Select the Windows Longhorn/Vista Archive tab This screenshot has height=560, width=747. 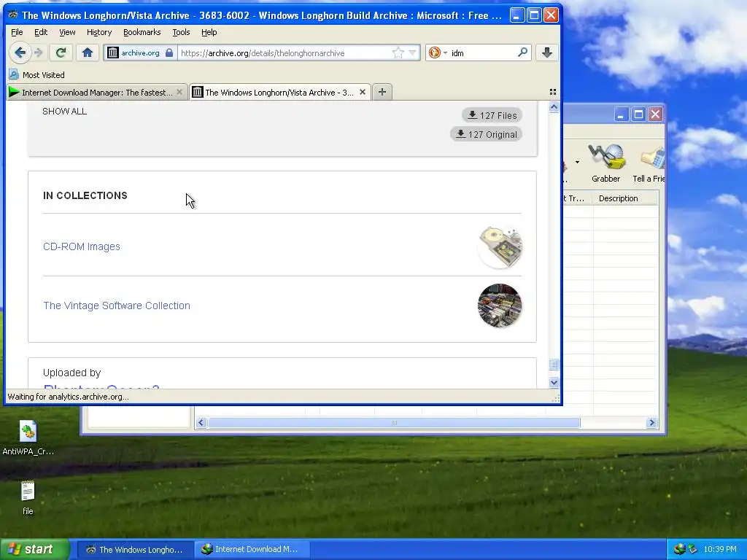coord(279,92)
